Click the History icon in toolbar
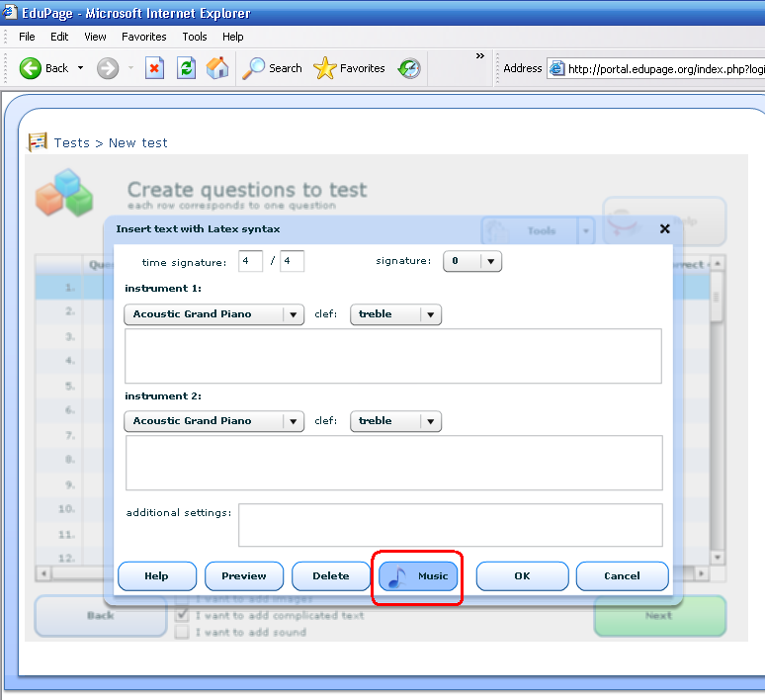The width and height of the screenshot is (765, 700). [409, 68]
